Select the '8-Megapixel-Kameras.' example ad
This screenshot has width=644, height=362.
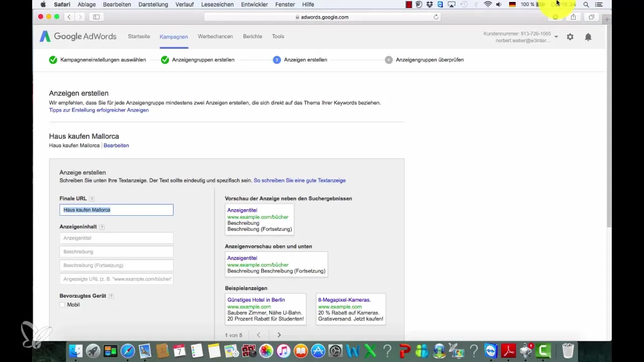tap(351, 309)
